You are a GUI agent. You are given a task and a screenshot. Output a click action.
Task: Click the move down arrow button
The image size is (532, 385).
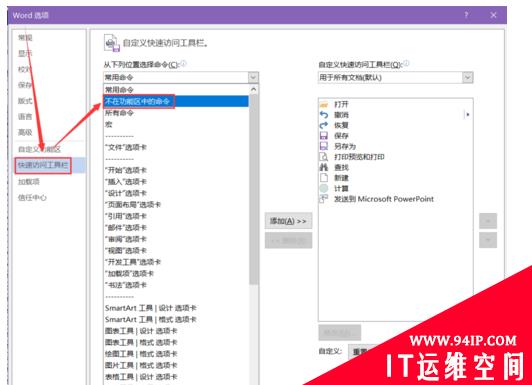[x=488, y=240]
